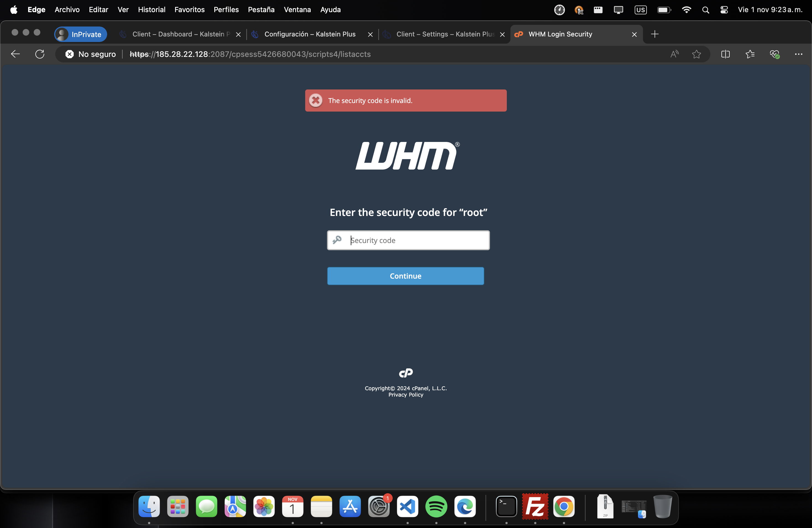
Task: Open Read aloud icon in address bar
Action: pos(674,54)
